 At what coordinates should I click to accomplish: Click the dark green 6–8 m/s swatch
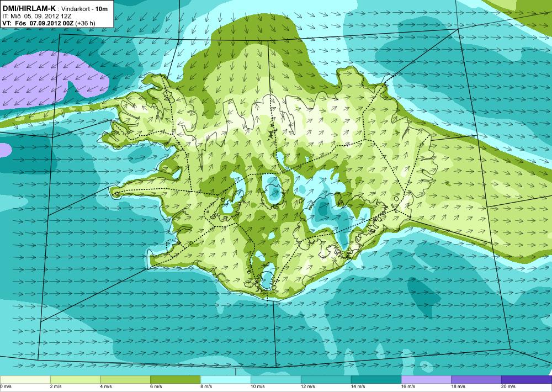pos(176,380)
